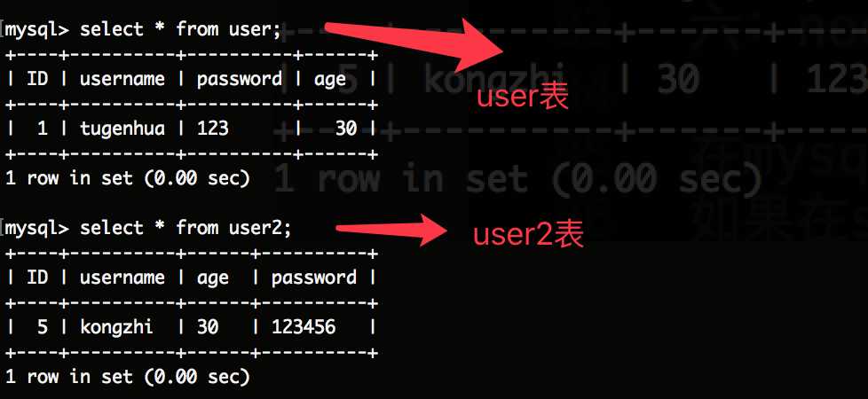This screenshot has width=868, height=399.
Task: Click the first '1 row in set' message
Action: [127, 178]
